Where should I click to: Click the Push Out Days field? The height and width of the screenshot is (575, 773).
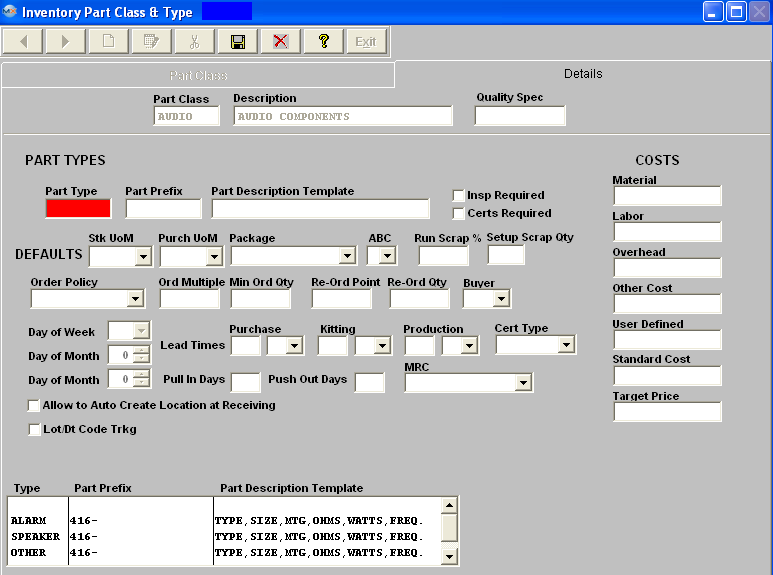[370, 383]
